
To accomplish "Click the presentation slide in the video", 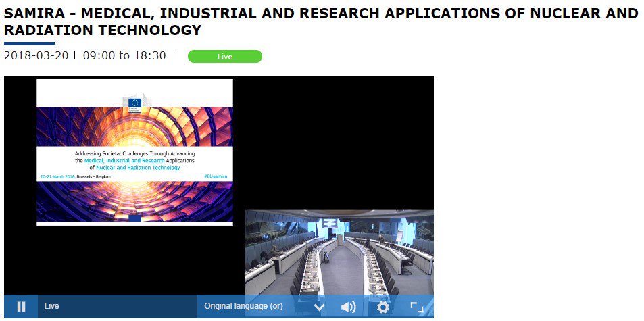I will [x=134, y=152].
